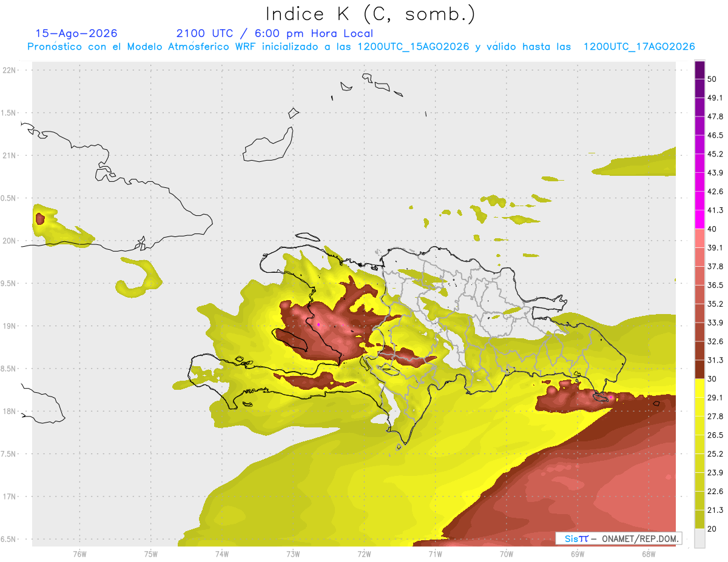
Task: Click the "68W" longitude label
Action: coord(649,554)
